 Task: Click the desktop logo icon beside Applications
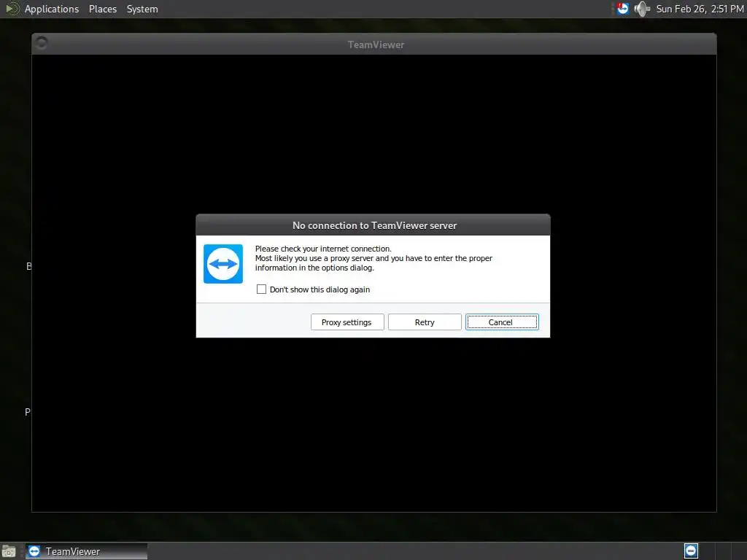pyautogui.click(x=12, y=9)
